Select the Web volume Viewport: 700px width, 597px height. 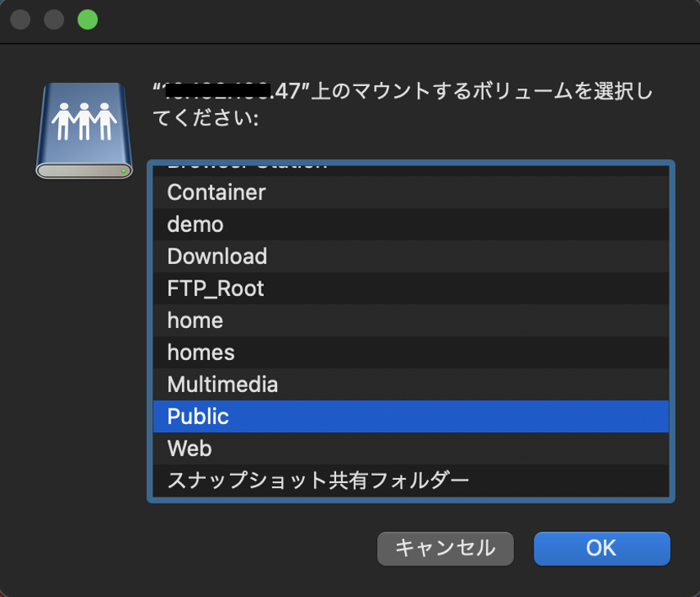coord(189,449)
